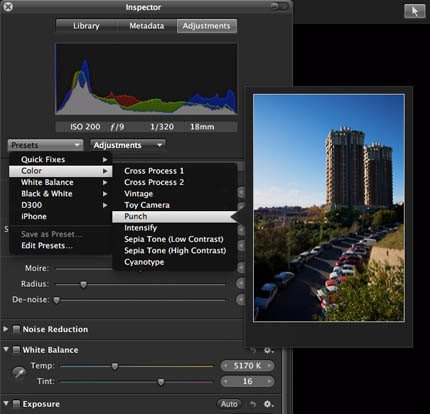Screen dimensions: 430x414
Task: Collapse the White Balance section
Action: [6, 349]
